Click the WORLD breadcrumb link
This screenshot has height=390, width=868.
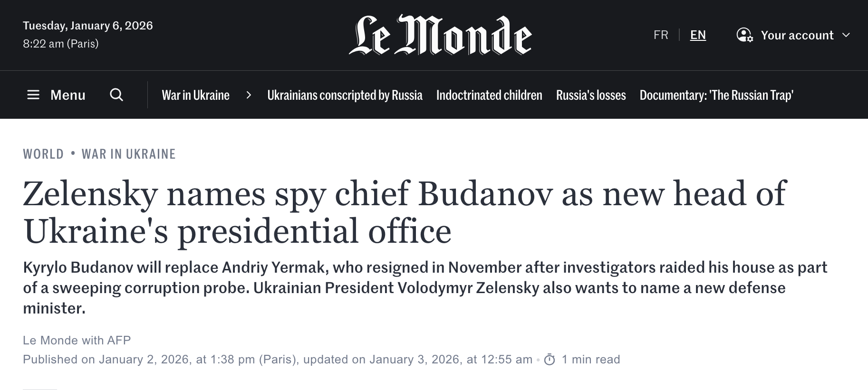coord(43,154)
